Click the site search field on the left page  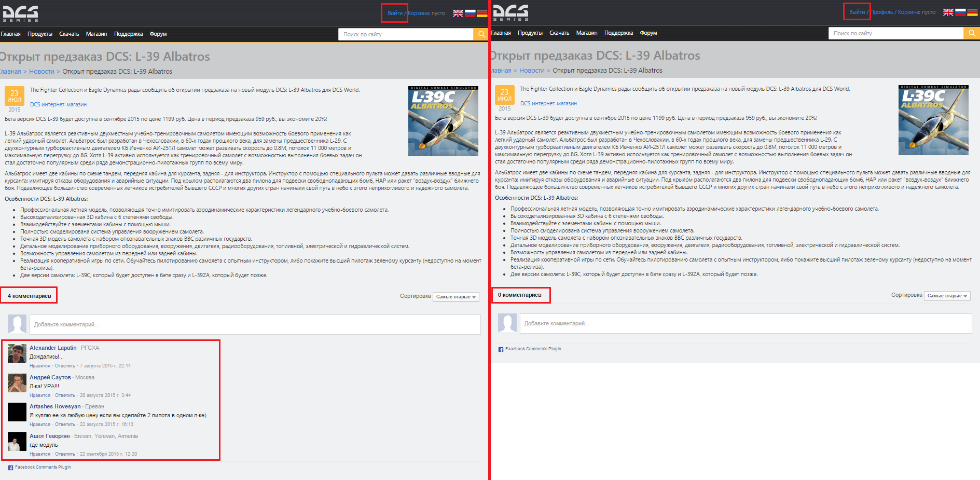[406, 34]
